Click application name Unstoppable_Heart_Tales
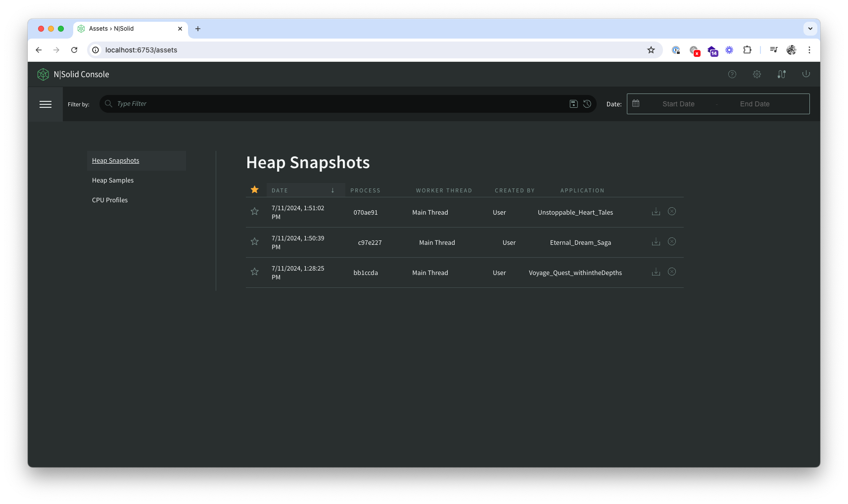 [575, 213]
